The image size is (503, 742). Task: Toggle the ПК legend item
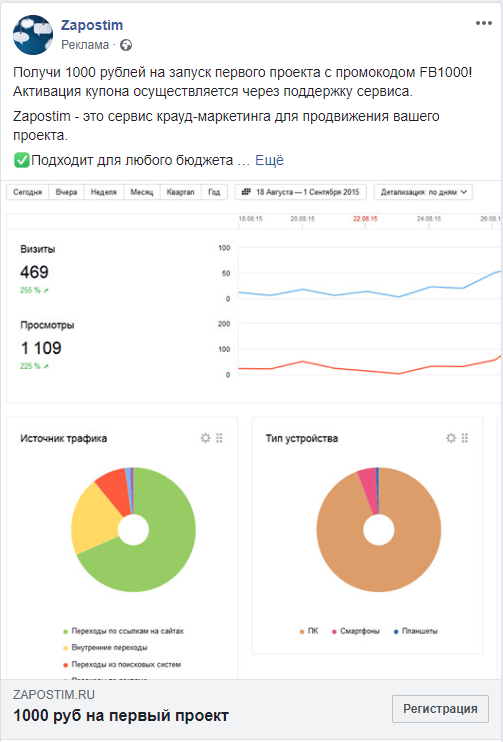(309, 631)
